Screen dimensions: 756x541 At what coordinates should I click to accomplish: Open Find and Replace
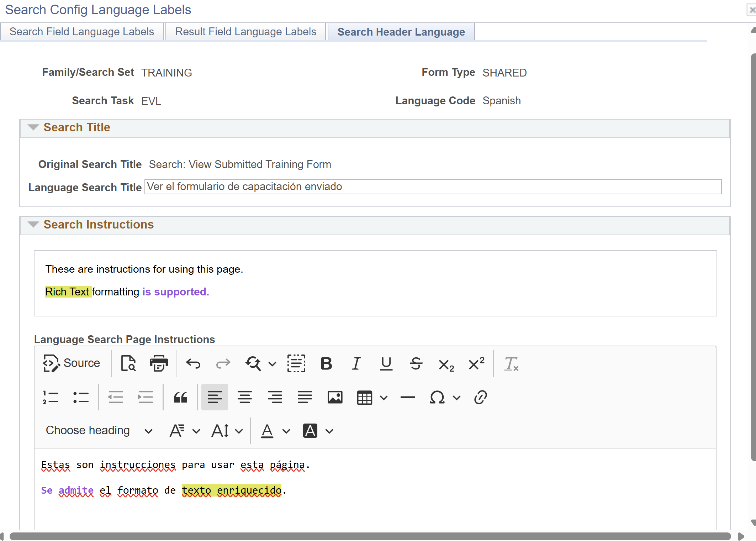click(x=253, y=363)
